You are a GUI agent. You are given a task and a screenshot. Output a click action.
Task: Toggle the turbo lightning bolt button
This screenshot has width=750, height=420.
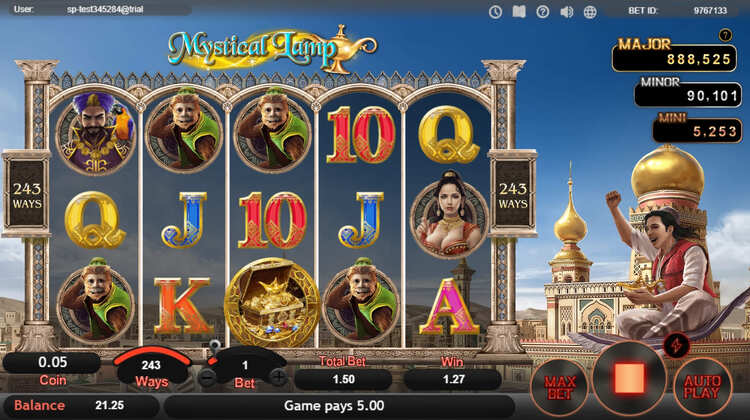coord(676,345)
